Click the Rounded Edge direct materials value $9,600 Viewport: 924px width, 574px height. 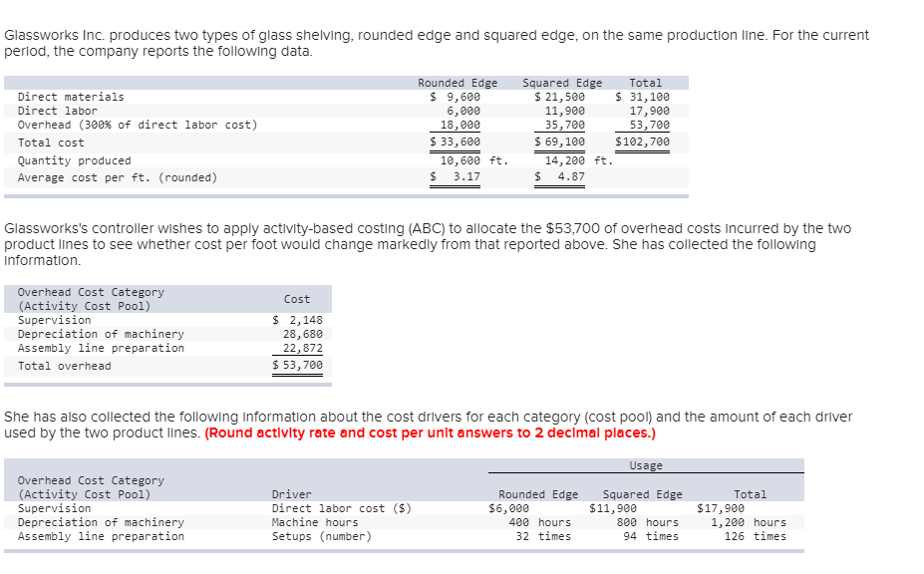click(x=456, y=97)
